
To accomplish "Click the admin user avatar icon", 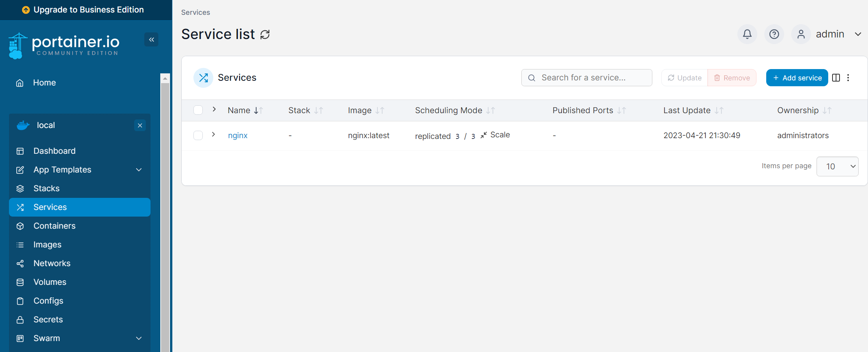I will pyautogui.click(x=801, y=34).
